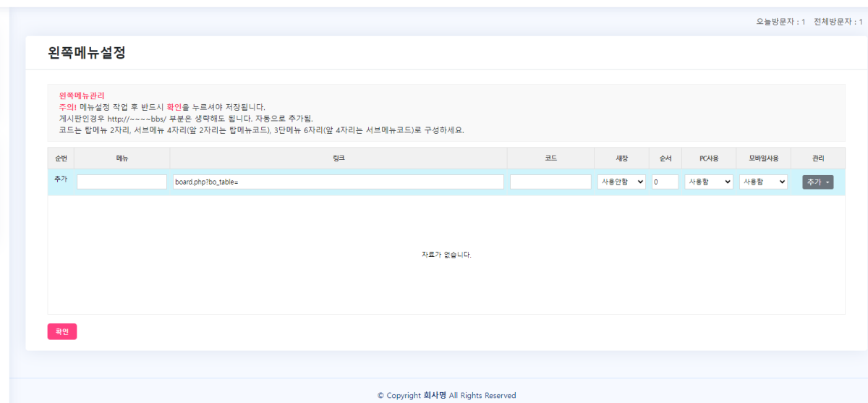This screenshot has width=868, height=403.
Task: Expand the PC사용 dropdown
Action: (709, 182)
